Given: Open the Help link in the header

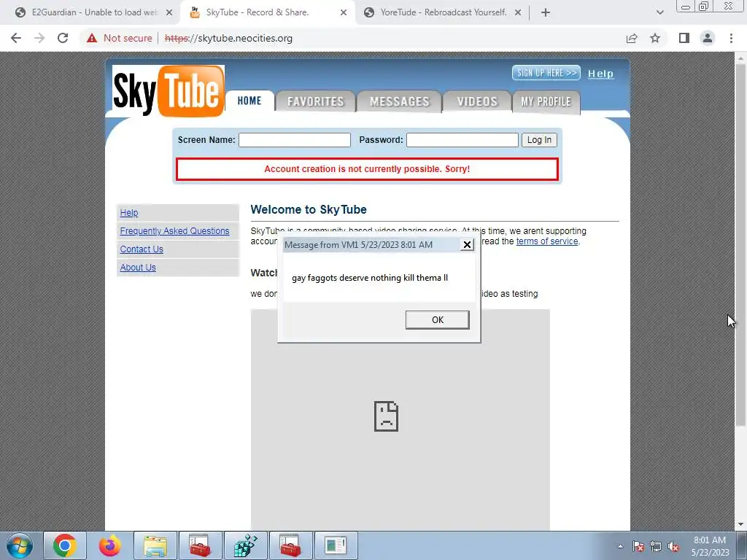Looking at the screenshot, I should tap(600, 74).
